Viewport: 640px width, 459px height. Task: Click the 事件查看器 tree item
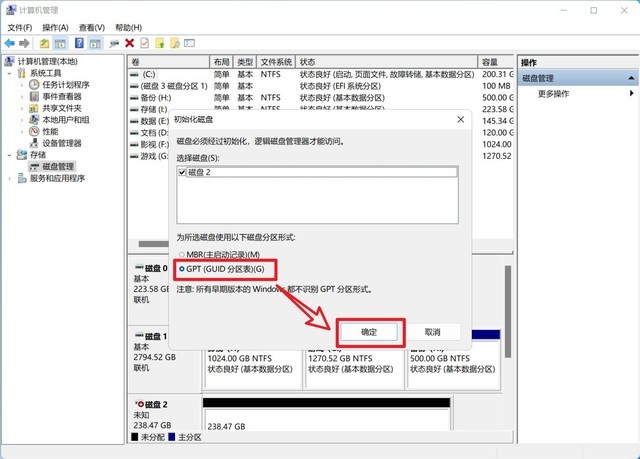62,97
